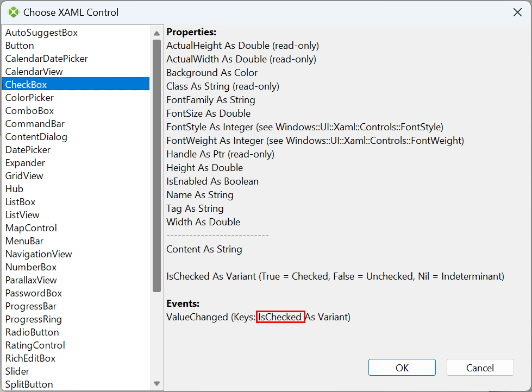
Task: Select the Button control entry
Action: [76, 46]
